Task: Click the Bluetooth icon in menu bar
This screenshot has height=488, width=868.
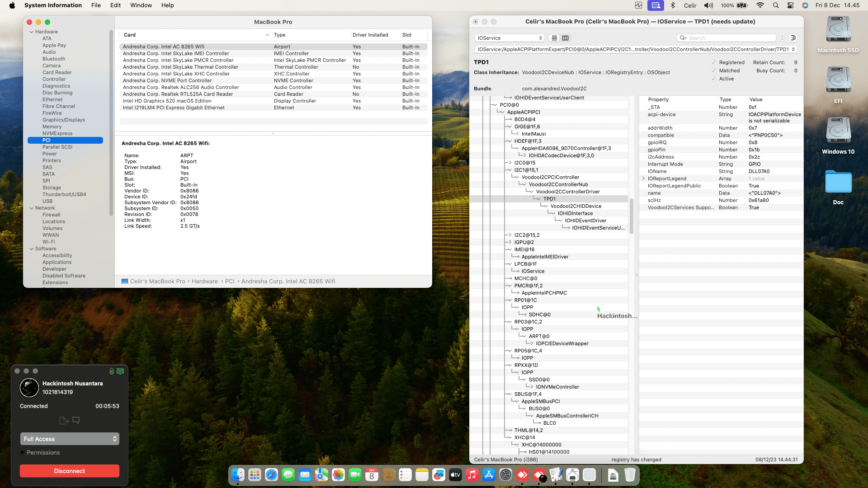Action: pyautogui.click(x=673, y=5)
